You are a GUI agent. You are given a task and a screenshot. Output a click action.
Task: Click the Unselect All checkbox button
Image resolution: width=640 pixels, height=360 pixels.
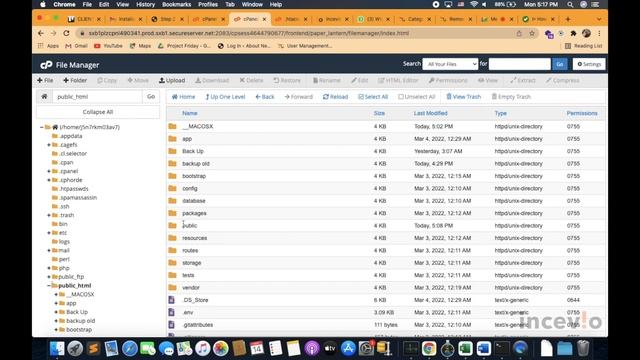[x=416, y=97]
